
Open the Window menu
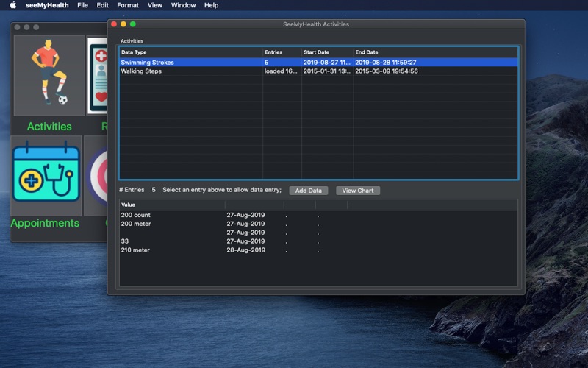[x=183, y=5]
